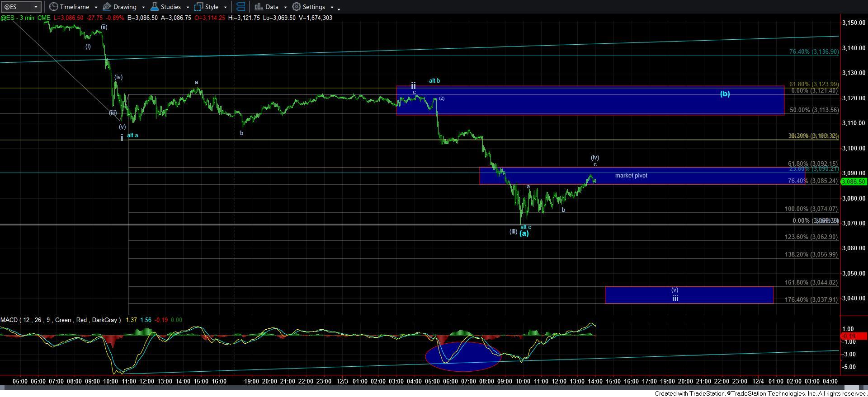This screenshot has width=868, height=397.
Task: Click the 3,100.00 price axis label
Action: coord(853,148)
